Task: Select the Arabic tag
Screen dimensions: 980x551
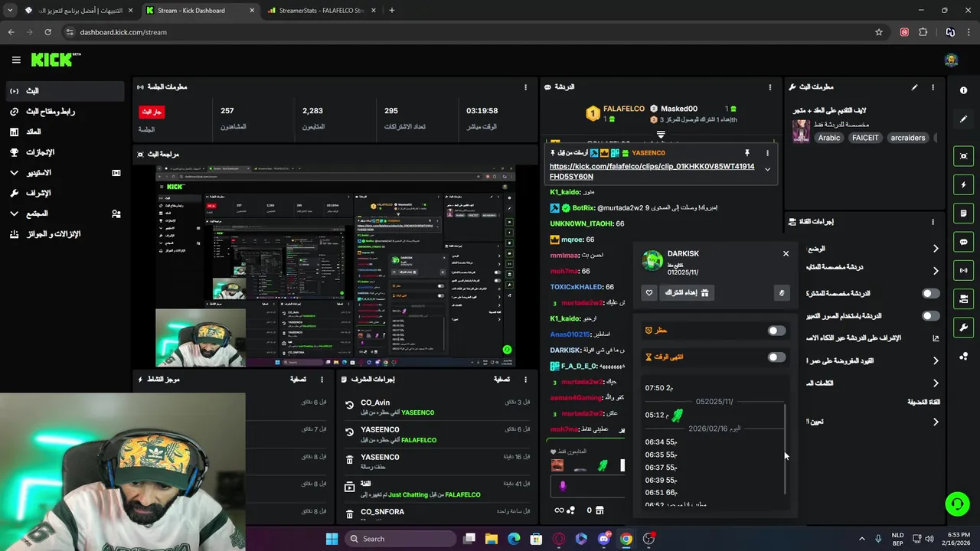Action: pos(829,138)
